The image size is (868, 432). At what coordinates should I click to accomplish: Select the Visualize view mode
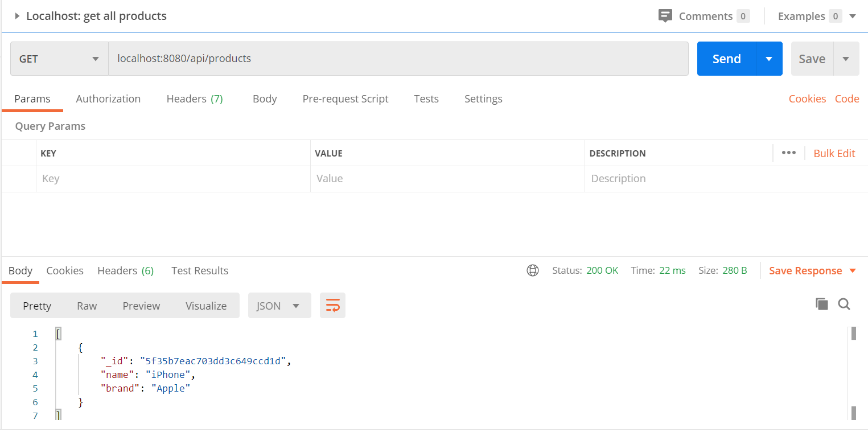click(206, 306)
